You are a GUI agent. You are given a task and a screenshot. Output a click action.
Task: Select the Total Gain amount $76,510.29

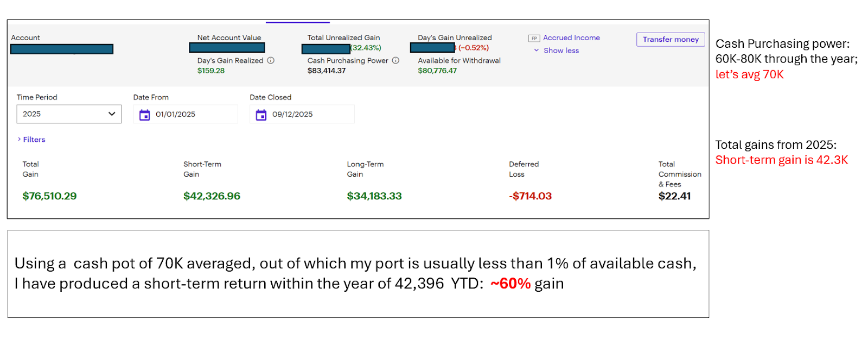coord(49,196)
